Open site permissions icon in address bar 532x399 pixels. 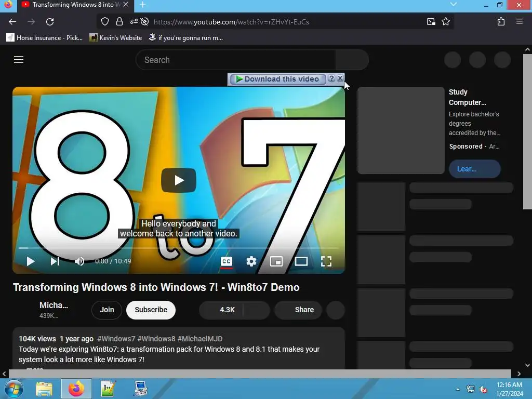pos(134,22)
